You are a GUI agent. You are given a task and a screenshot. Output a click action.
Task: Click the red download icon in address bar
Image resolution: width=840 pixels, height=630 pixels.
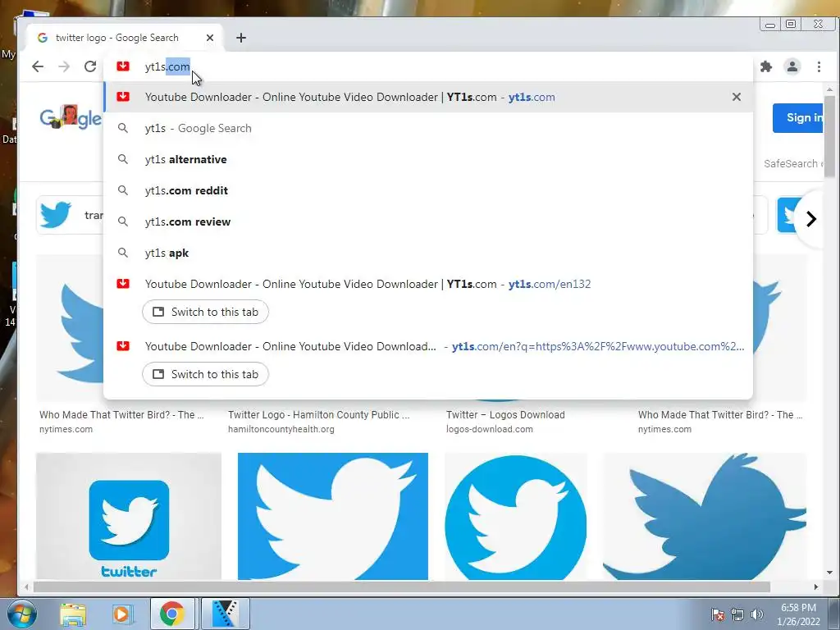[x=123, y=66]
